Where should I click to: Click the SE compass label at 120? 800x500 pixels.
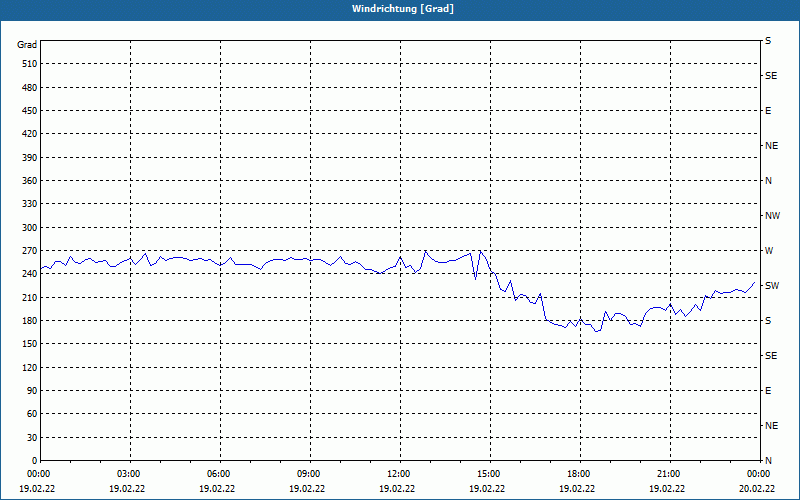771,356
